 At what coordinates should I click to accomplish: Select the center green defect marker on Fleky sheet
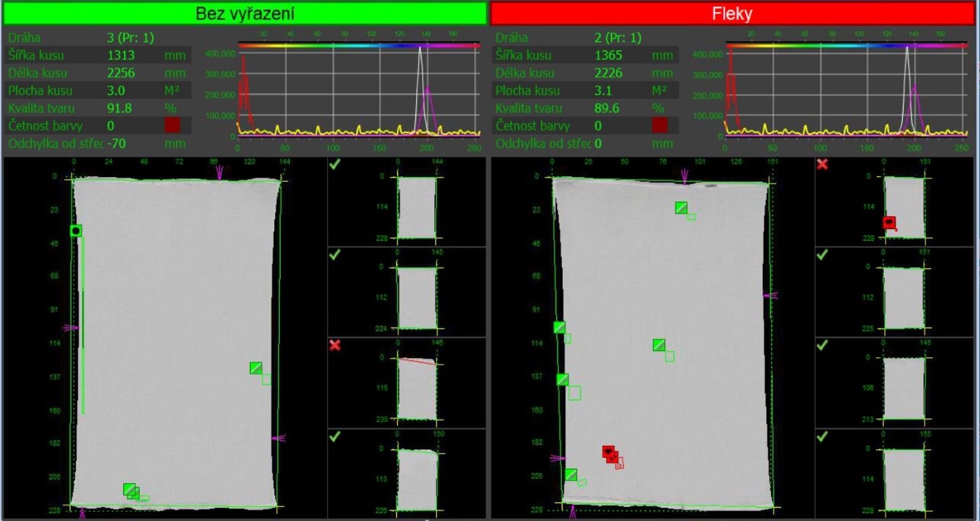tap(659, 345)
